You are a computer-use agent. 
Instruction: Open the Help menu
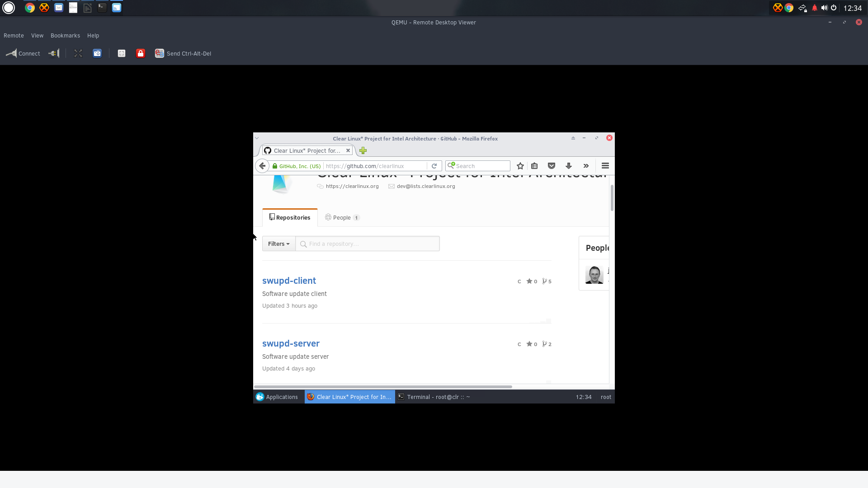(93, 36)
